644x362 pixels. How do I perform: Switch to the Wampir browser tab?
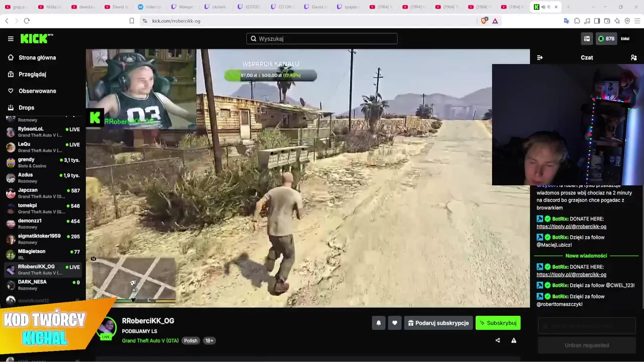pyautogui.click(x=184, y=7)
